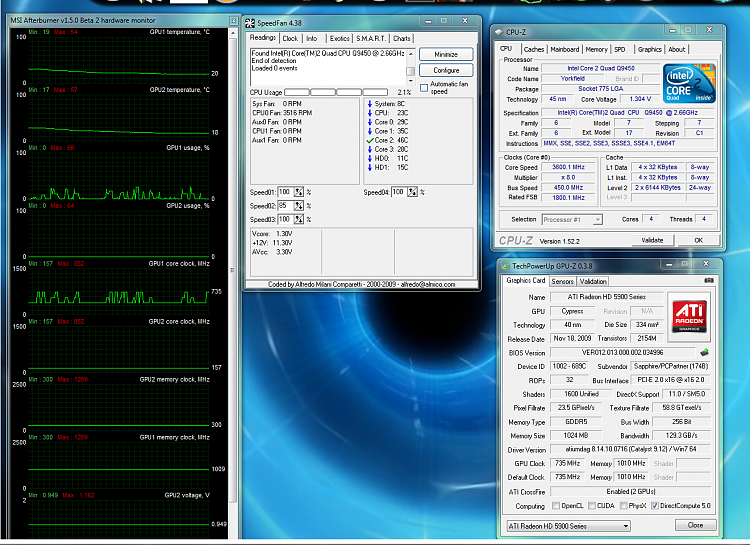Click the green checkmark beside Core 2 temperature
The width and height of the screenshot is (750, 545).
[370, 140]
